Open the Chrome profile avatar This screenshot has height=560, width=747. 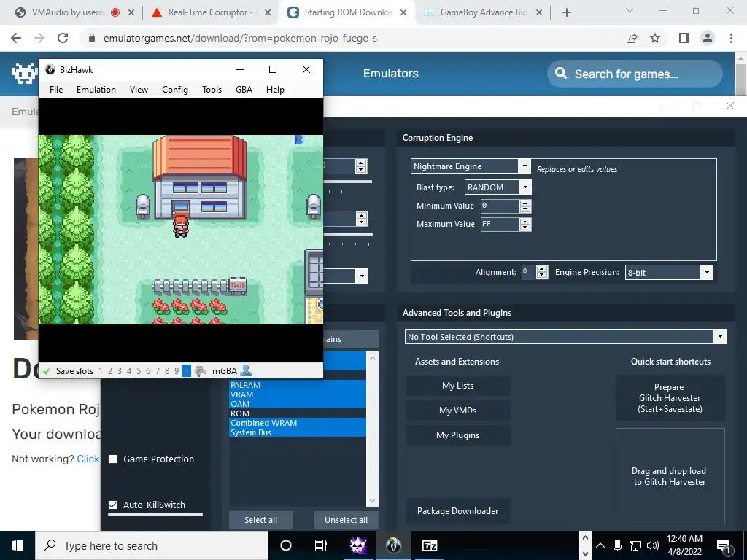(x=708, y=38)
